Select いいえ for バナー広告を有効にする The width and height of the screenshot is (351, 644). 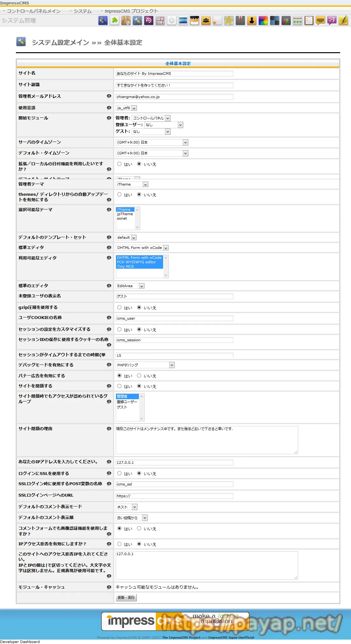tap(139, 376)
